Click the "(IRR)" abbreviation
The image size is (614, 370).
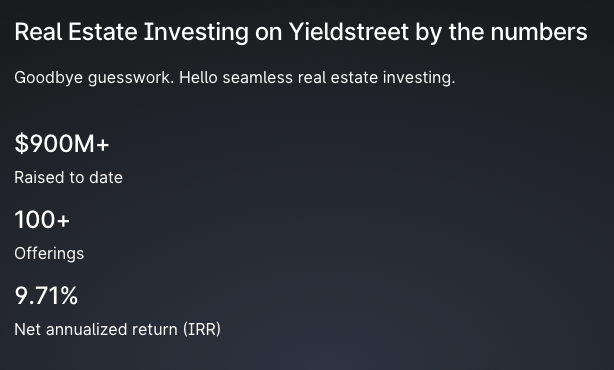[x=202, y=329]
